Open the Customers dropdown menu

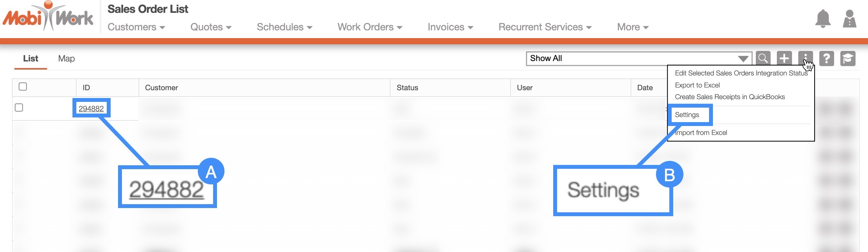click(x=136, y=27)
